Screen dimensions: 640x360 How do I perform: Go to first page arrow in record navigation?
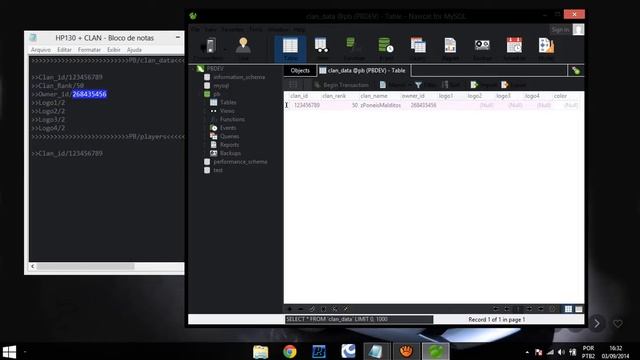(496, 309)
